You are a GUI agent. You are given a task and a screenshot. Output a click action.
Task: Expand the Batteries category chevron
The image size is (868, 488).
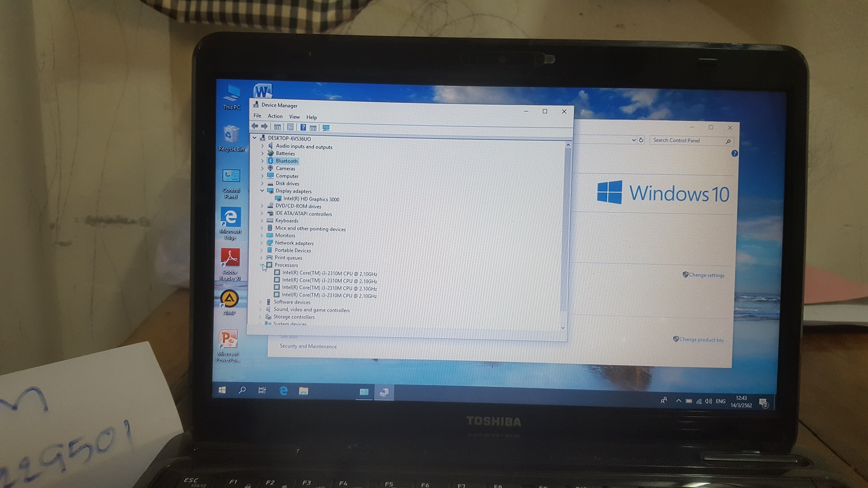(x=262, y=153)
